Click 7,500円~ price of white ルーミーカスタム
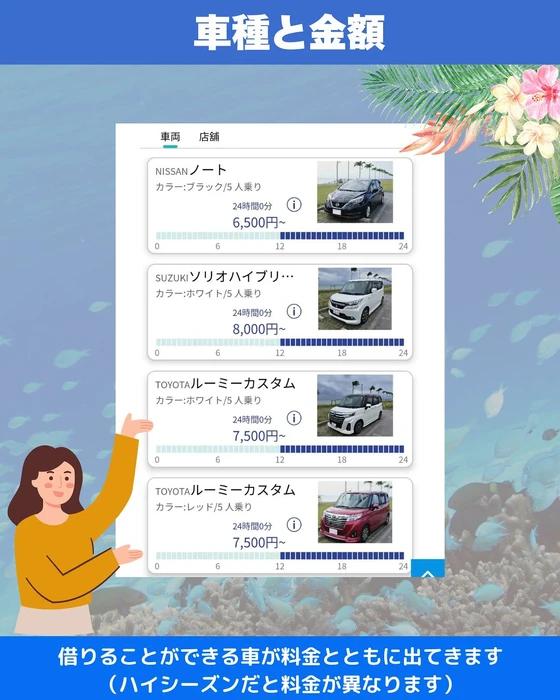 pos(259,436)
